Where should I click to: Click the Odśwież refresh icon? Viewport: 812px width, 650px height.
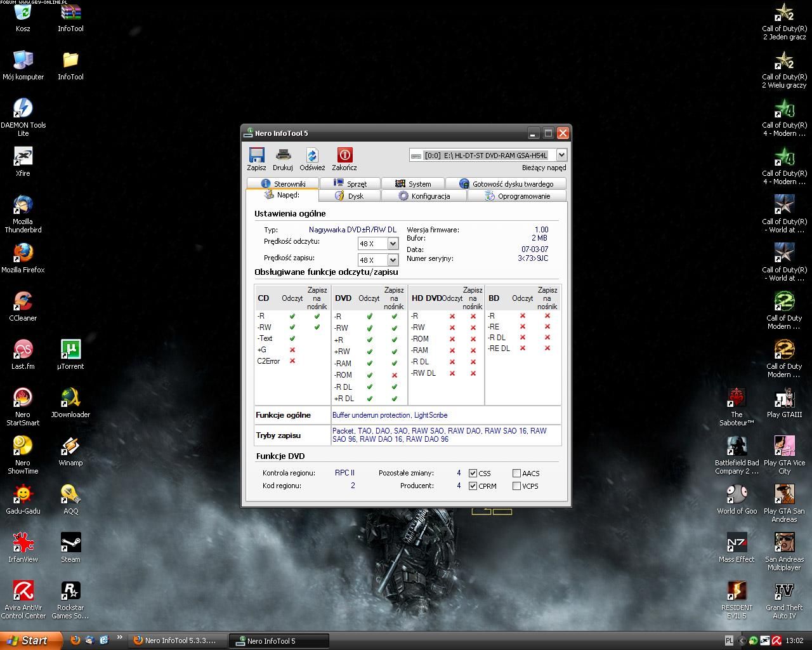(x=312, y=156)
